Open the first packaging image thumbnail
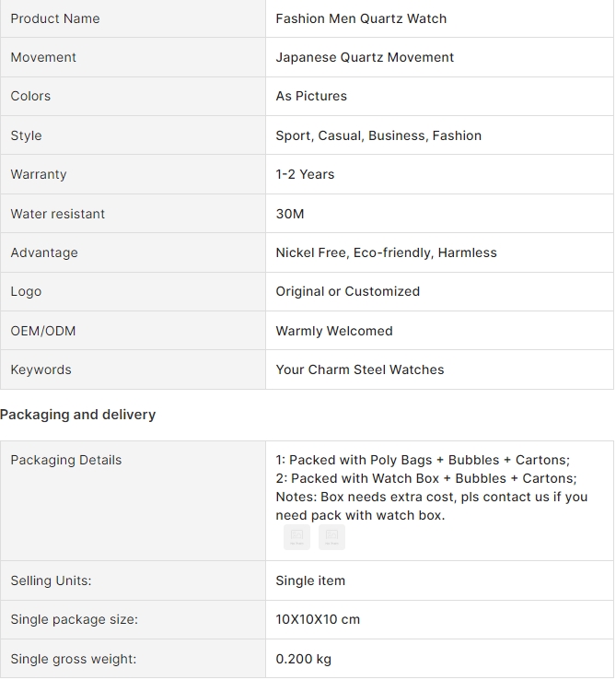This screenshot has height=680, width=616. click(296, 537)
